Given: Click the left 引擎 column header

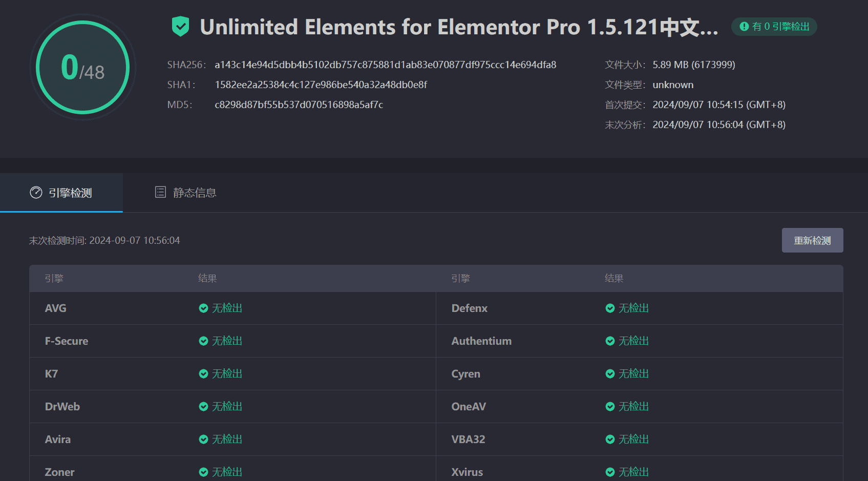Looking at the screenshot, I should tap(54, 279).
